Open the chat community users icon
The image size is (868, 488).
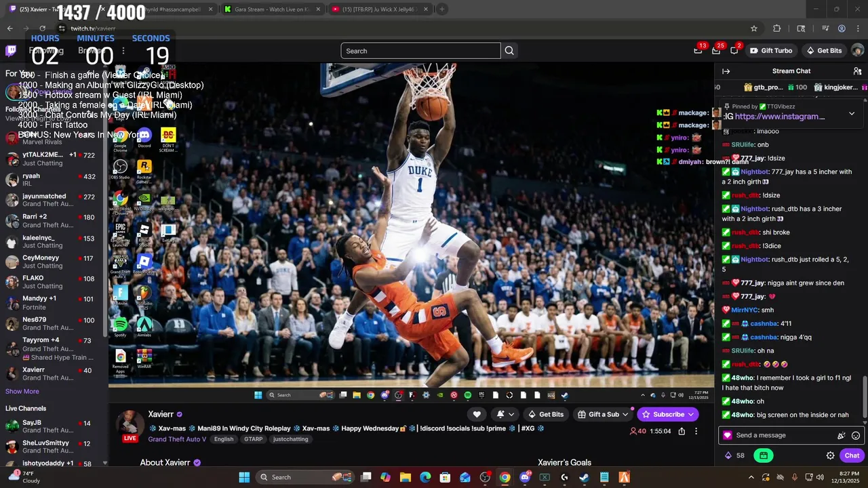point(857,71)
